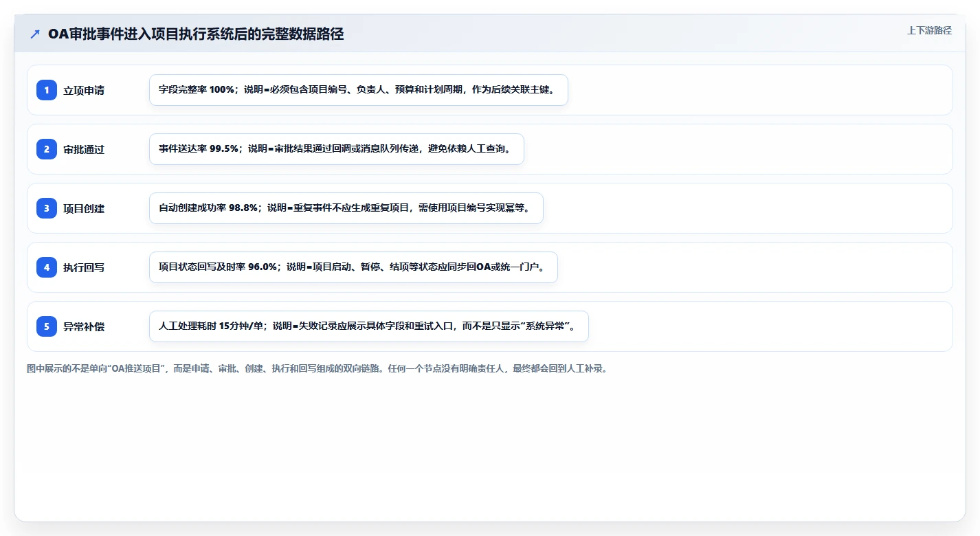Click the '立项申请' step label
The height and width of the screenshot is (536, 980).
click(x=84, y=90)
